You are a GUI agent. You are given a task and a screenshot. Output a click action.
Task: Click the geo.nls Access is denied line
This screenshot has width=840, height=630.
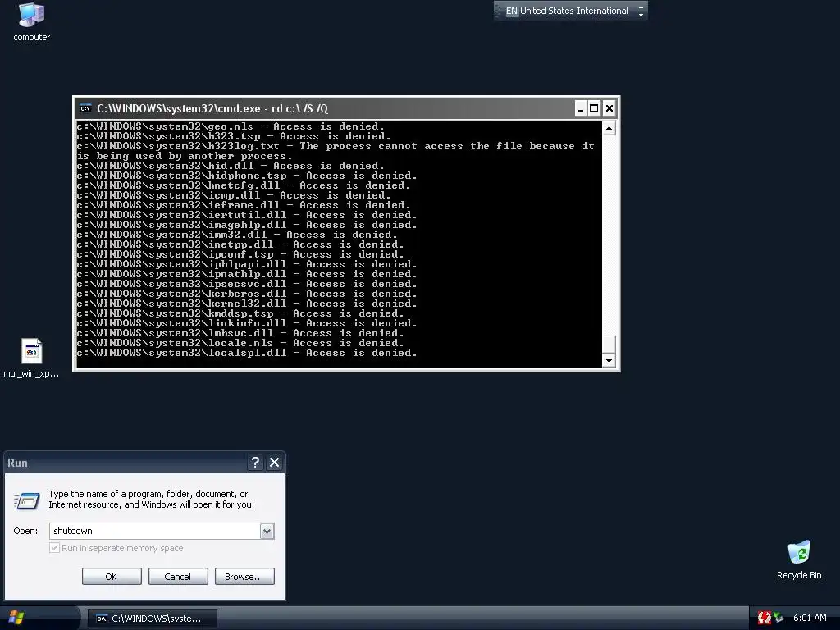click(x=231, y=126)
